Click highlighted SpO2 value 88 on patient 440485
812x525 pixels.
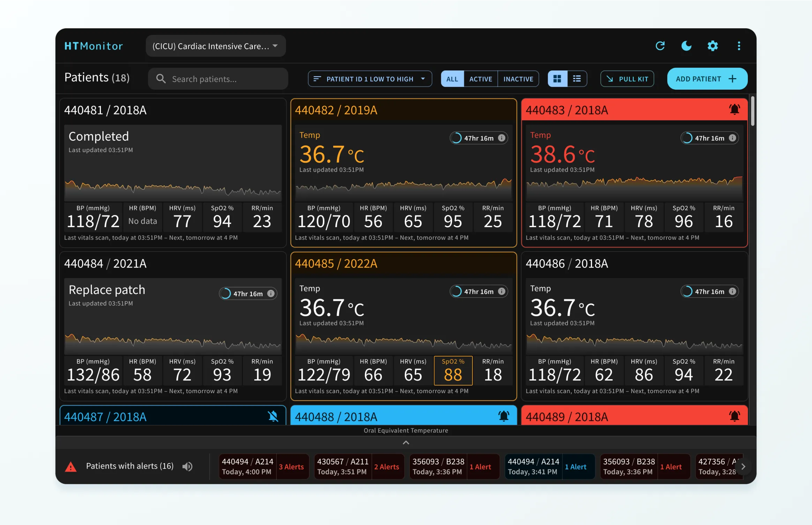click(453, 370)
